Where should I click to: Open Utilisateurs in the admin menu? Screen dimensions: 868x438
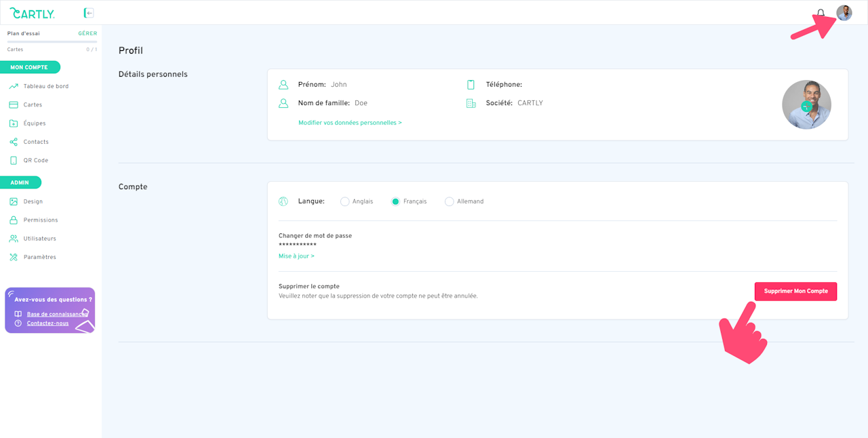pos(40,239)
